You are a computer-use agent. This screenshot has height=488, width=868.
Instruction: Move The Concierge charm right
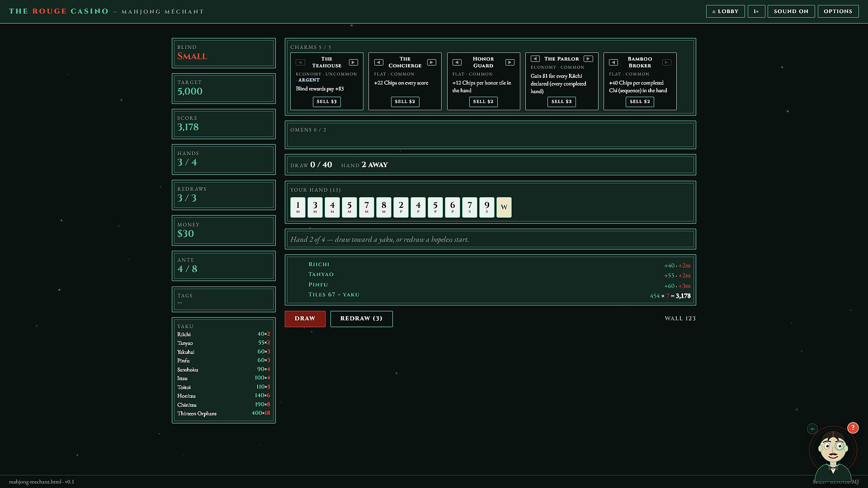[432, 62]
